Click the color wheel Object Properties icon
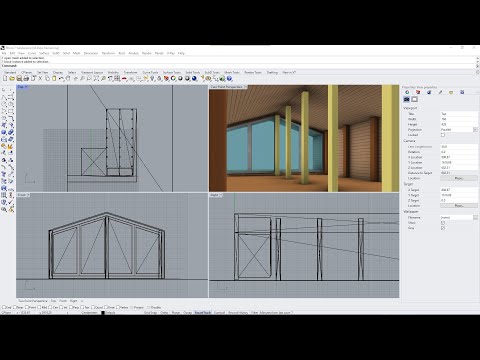480x360 pixels. coord(173,79)
